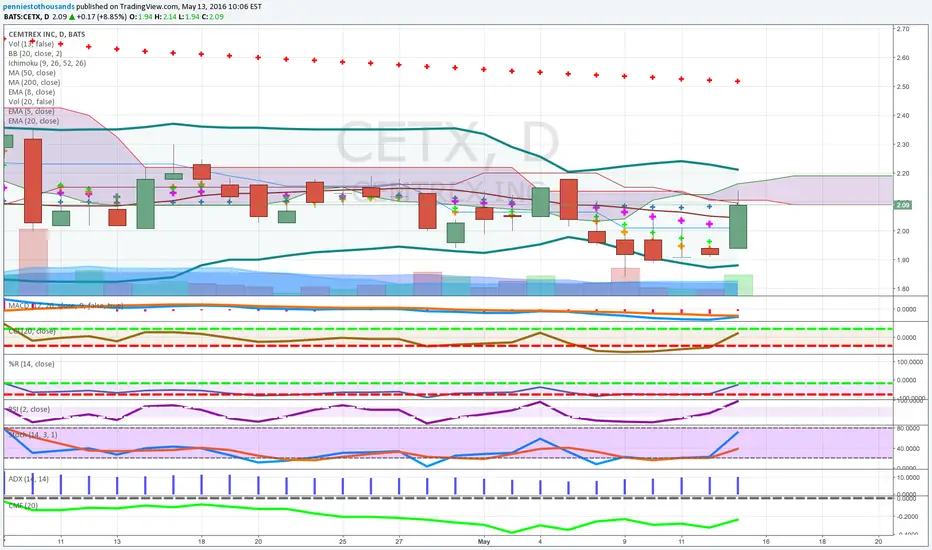Click the CCI (20, close) pane label
Viewport: 932px width, 550px height.
(32, 331)
